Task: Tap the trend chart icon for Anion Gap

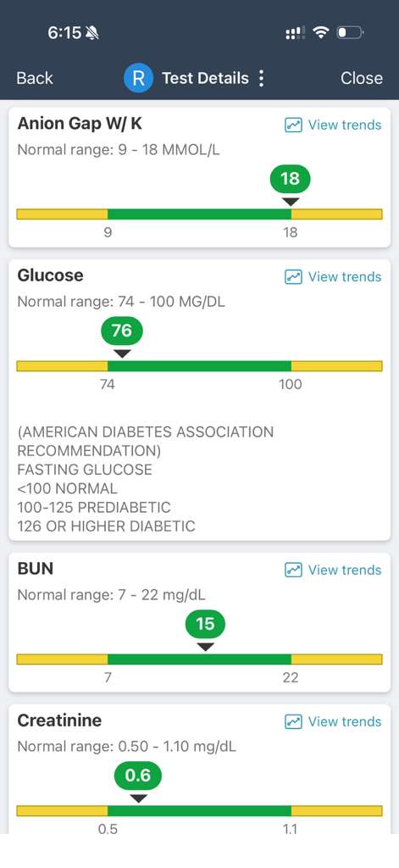Action: coord(293,125)
